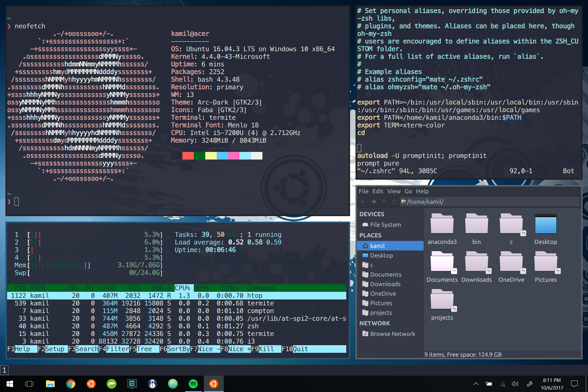The width and height of the screenshot is (588, 392).
Task: Open network status in system tray
Action: click(502, 384)
